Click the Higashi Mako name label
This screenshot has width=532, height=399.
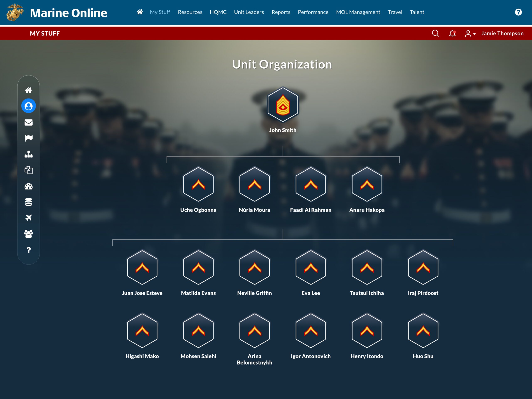(142, 356)
